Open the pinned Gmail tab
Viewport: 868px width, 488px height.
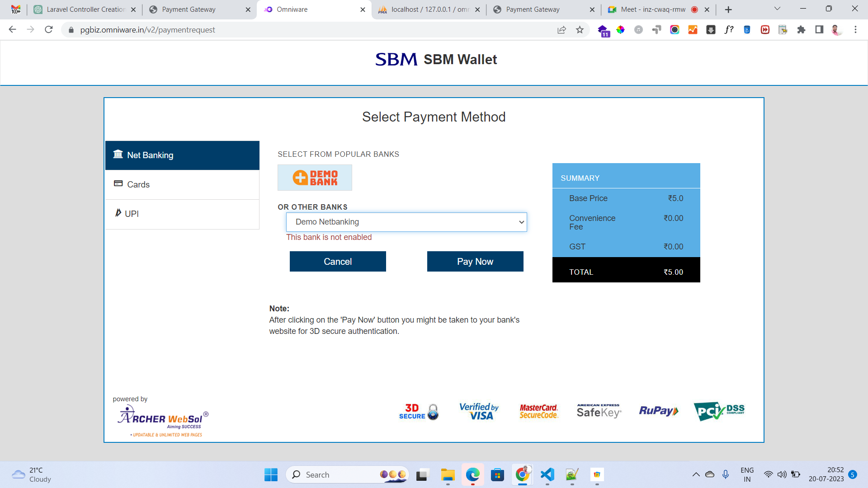click(16, 9)
